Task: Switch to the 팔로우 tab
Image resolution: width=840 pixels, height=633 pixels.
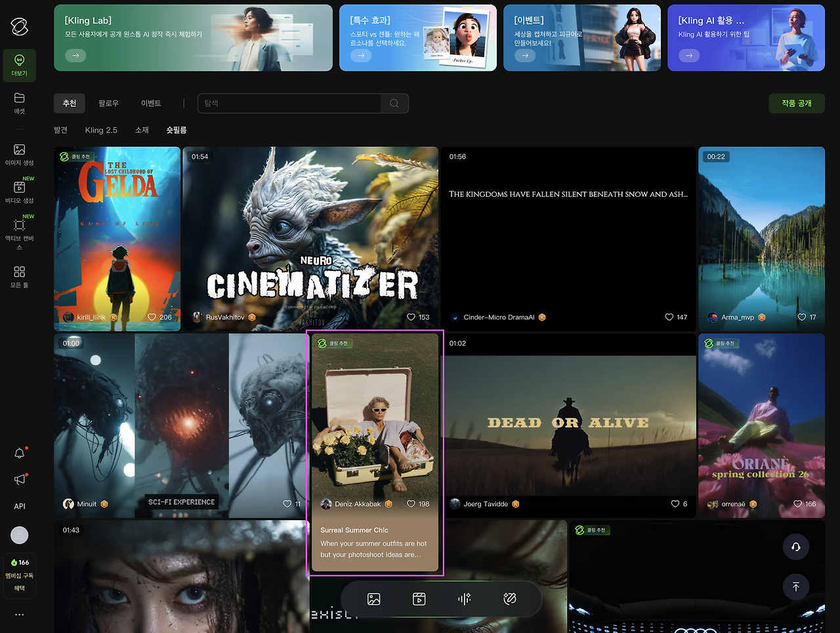Action: [x=108, y=103]
